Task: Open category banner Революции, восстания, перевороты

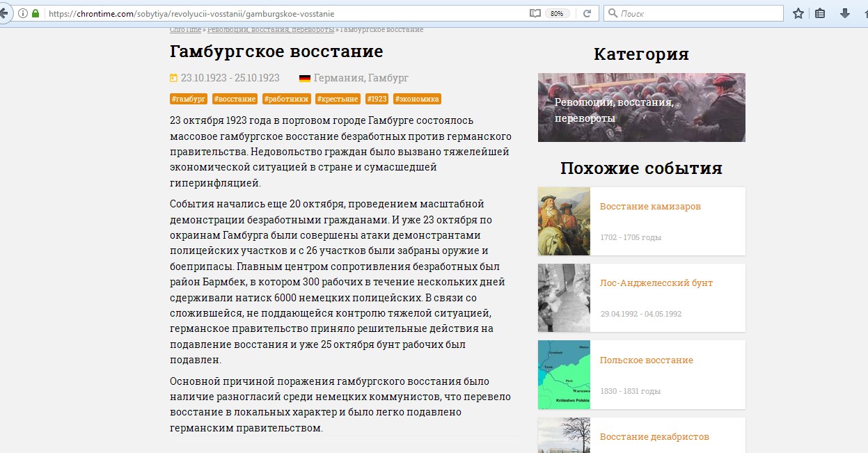Action: pyautogui.click(x=641, y=107)
